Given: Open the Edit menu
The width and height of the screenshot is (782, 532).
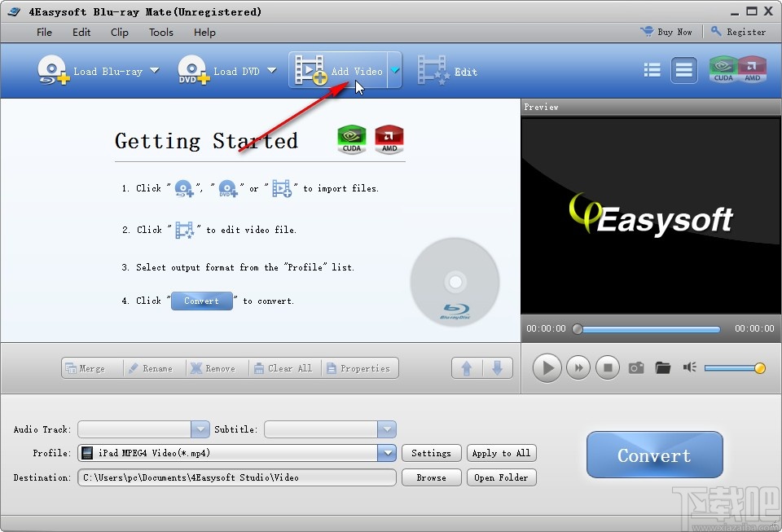Looking at the screenshot, I should pyautogui.click(x=81, y=33).
